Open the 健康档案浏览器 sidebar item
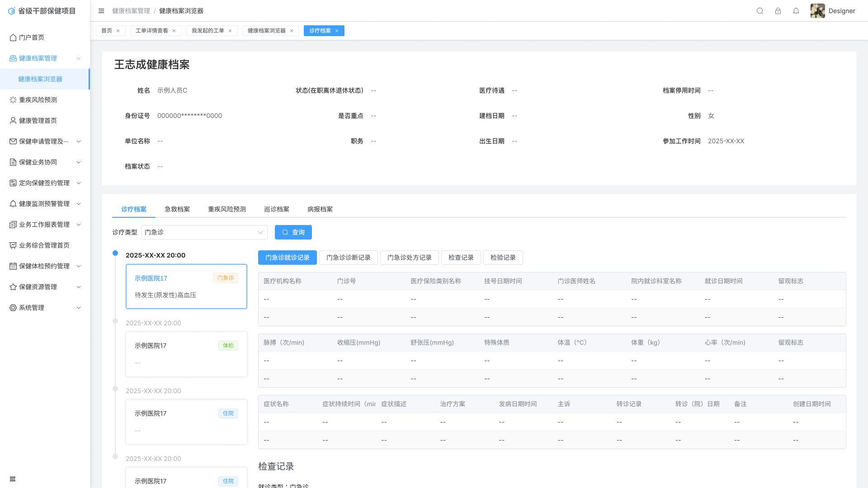The height and width of the screenshot is (488, 868). [x=45, y=79]
